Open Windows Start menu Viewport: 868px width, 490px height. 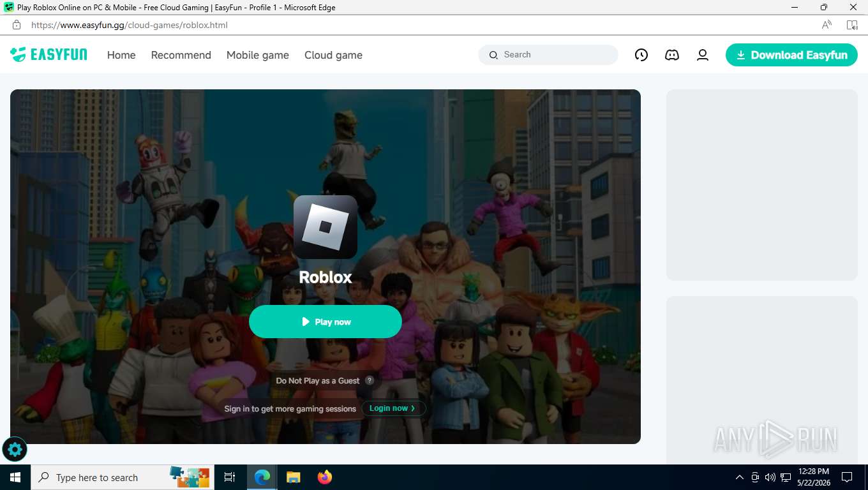(x=15, y=477)
